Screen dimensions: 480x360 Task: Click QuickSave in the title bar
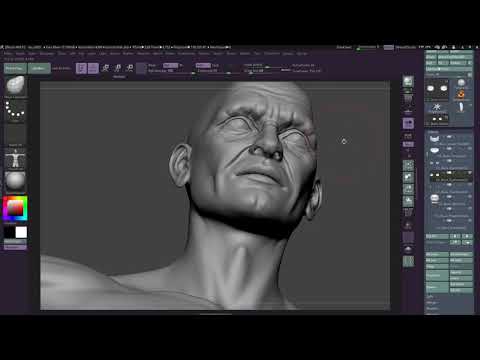tap(343, 47)
